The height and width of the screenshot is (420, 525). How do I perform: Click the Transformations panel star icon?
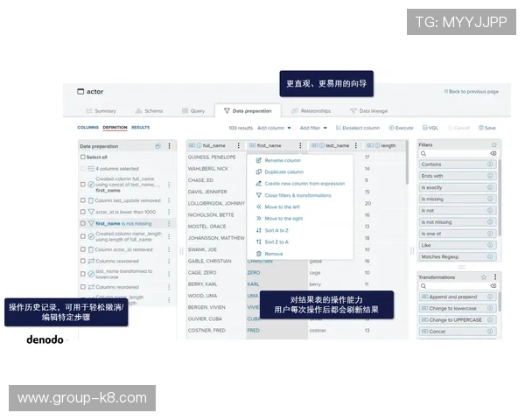(484, 277)
